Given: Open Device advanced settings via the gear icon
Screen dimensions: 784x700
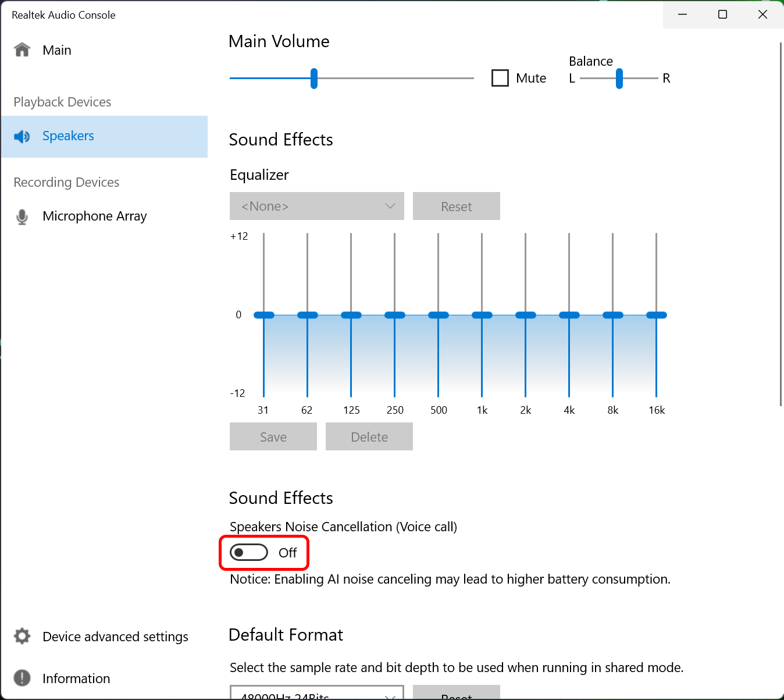Looking at the screenshot, I should pos(22,636).
